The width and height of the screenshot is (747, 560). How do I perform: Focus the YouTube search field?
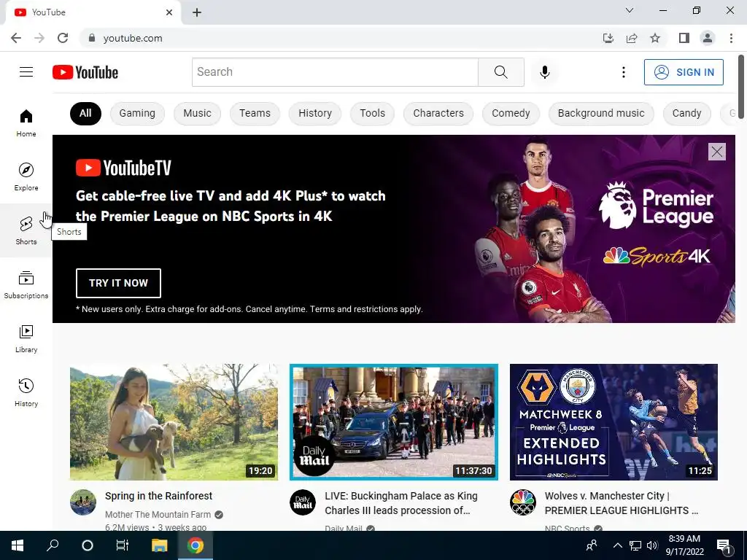point(335,72)
